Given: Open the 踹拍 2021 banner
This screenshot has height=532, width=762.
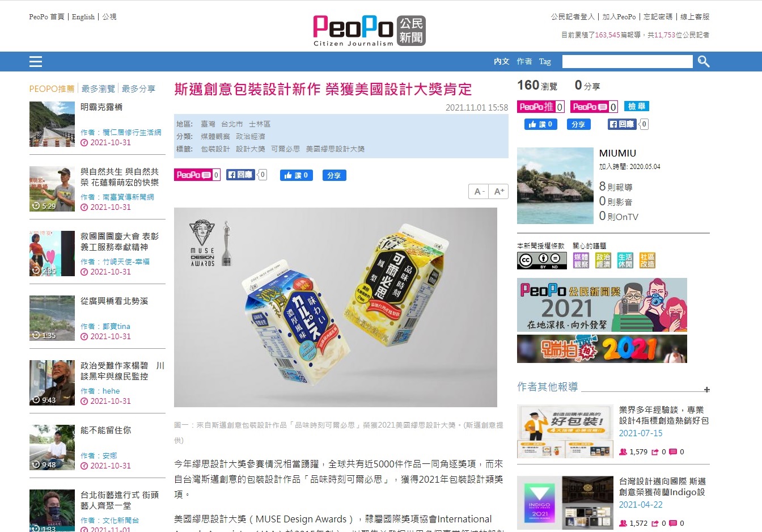Looking at the screenshot, I should coord(602,349).
